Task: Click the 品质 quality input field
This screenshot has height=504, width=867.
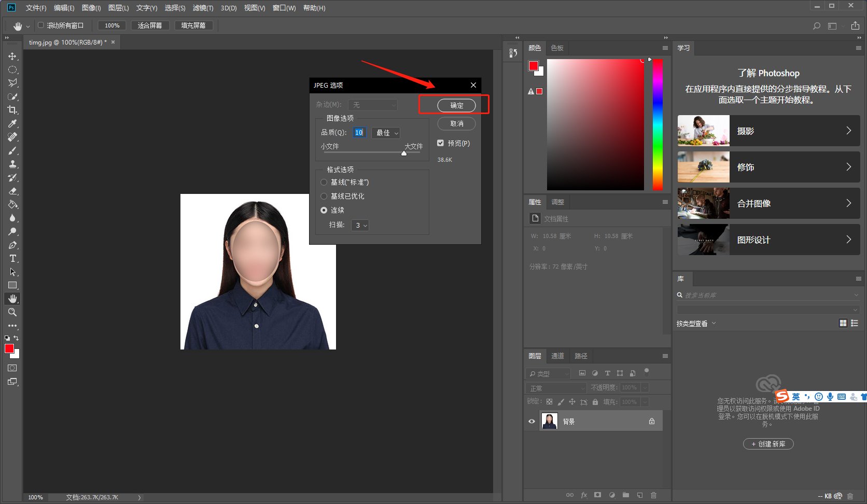Action: click(359, 133)
